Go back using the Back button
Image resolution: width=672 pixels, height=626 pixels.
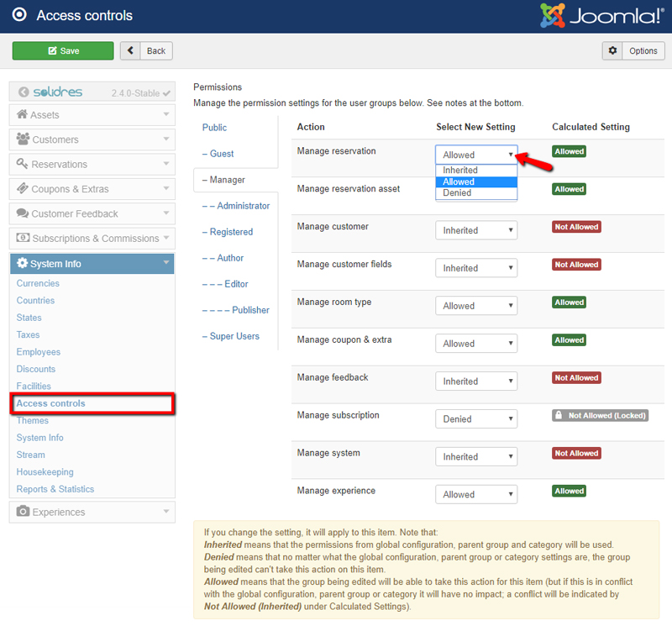click(146, 50)
